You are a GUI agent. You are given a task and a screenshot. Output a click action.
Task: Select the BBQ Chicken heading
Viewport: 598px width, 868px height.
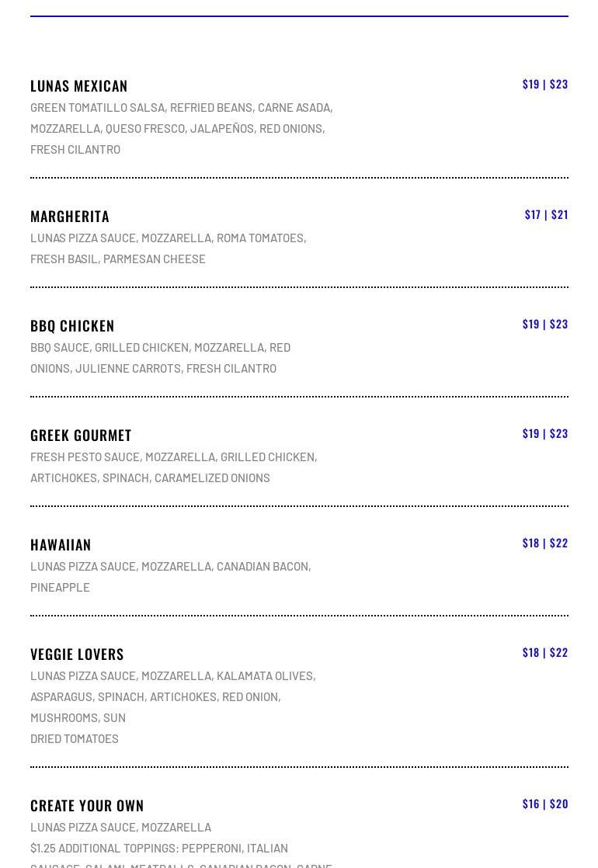point(72,325)
